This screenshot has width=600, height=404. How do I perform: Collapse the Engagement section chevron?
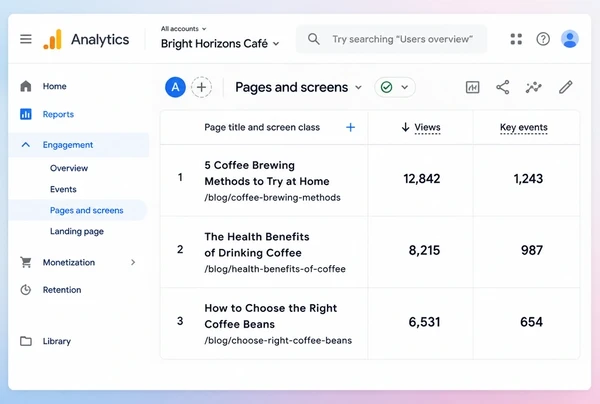coord(26,145)
